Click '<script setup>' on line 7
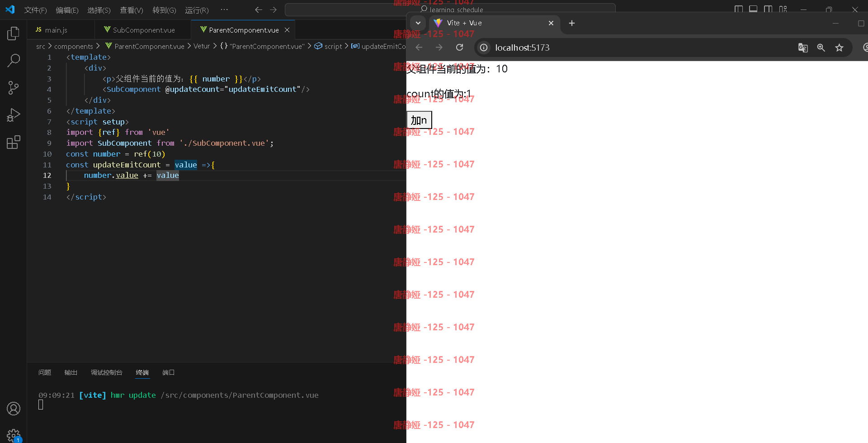Image resolution: width=868 pixels, height=443 pixels. coord(98,122)
